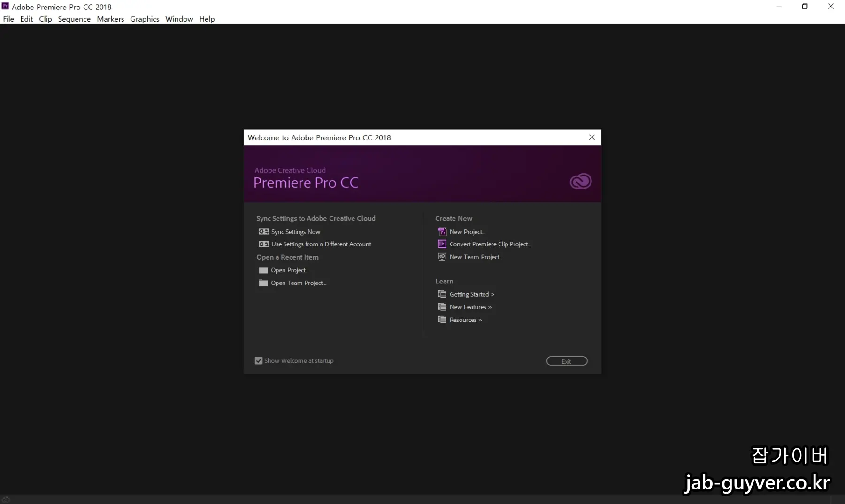Open the Sequence menu
This screenshot has height=504, width=845.
74,19
